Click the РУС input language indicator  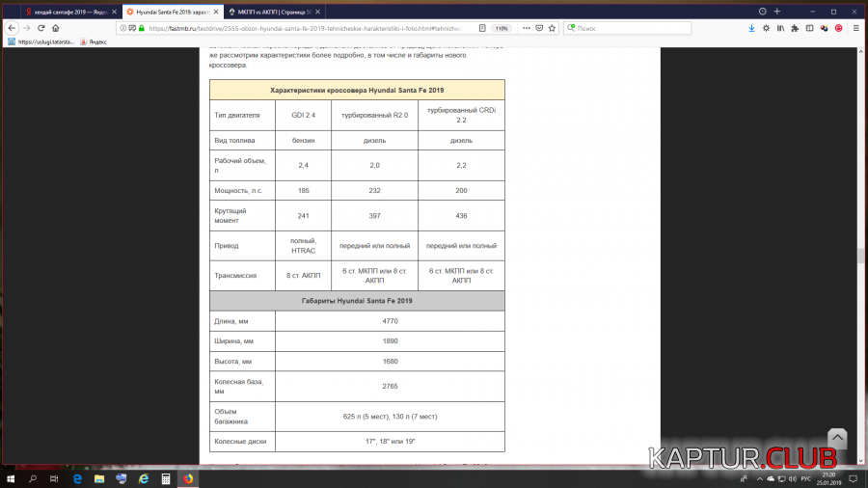click(x=805, y=479)
